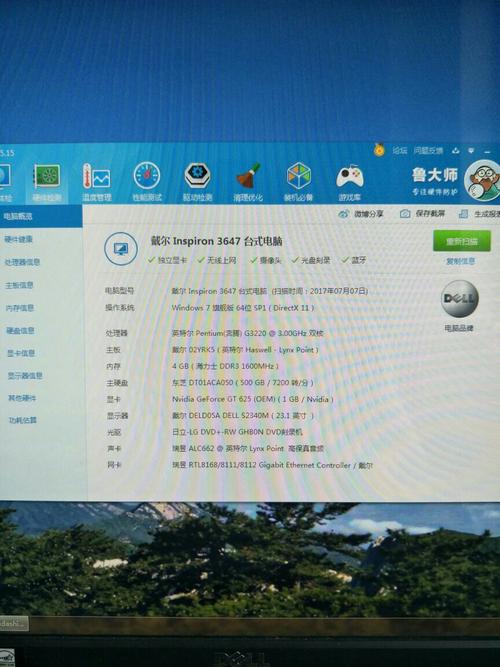Click the 摄像头 feature label
This screenshot has height=667, width=500.
click(x=270, y=260)
